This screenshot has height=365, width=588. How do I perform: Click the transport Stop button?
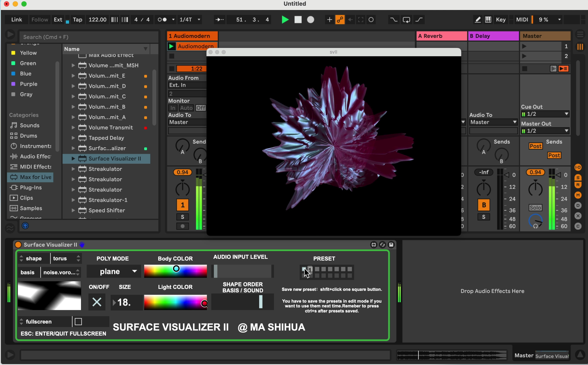pos(298,20)
